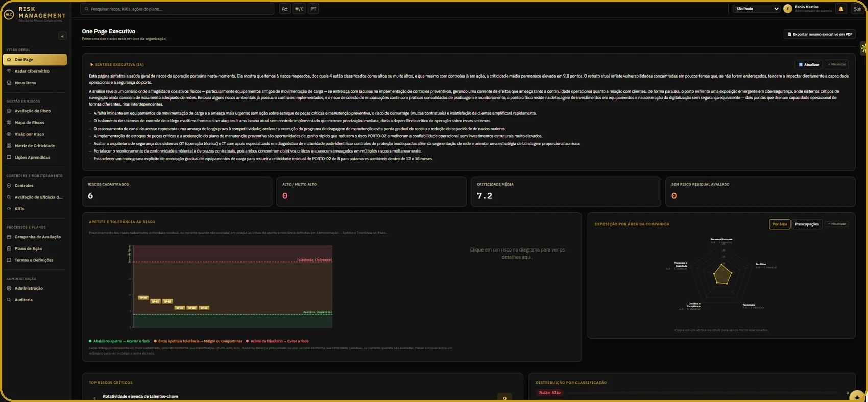The height and width of the screenshot is (402, 868).
Task: Click the Mapa de Riscos map icon
Action: tap(9, 122)
